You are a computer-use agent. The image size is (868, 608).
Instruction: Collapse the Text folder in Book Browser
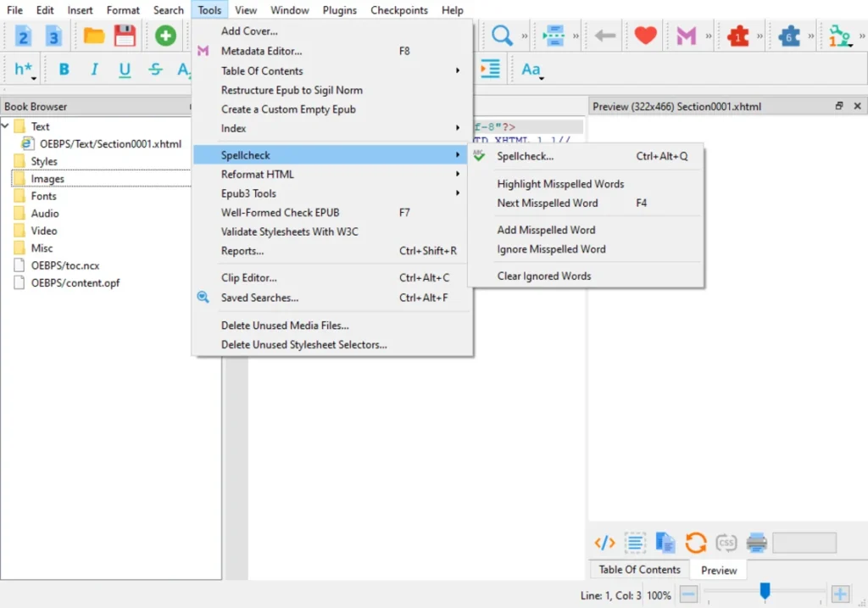(6, 126)
